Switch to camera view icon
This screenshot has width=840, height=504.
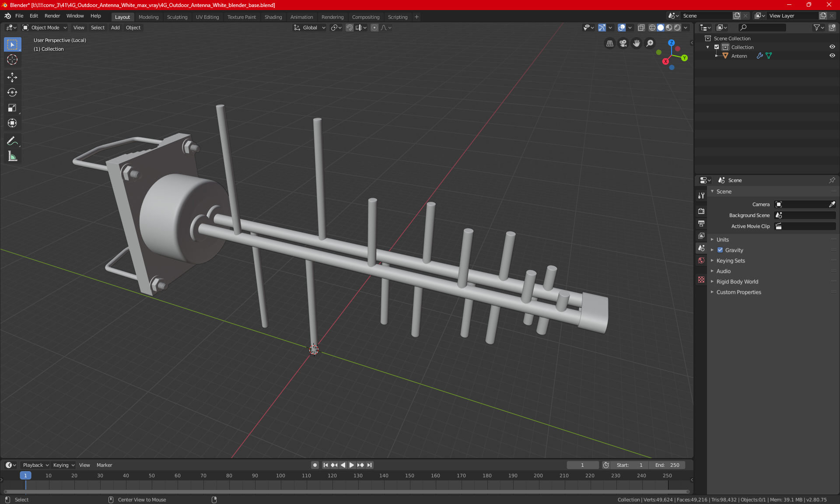tap(623, 43)
